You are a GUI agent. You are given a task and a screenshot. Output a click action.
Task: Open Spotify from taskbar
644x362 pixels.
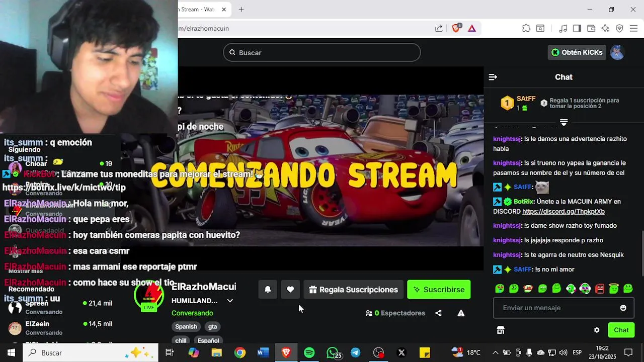(309, 353)
